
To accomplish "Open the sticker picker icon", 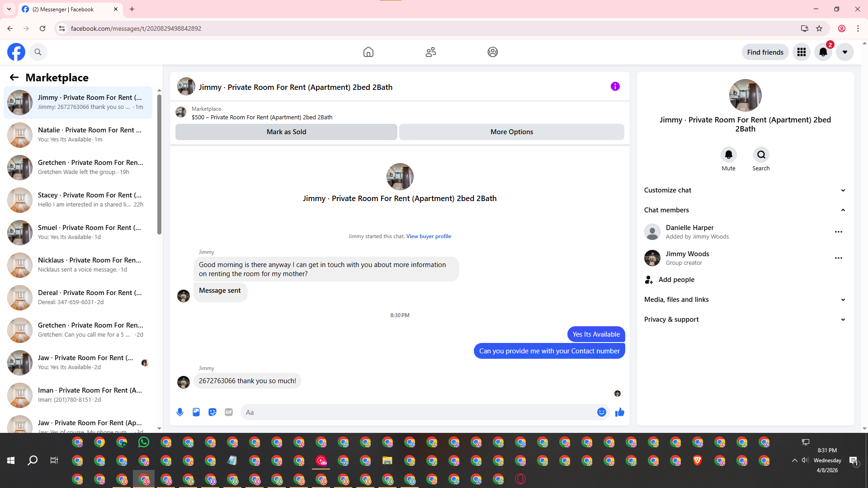I will click(212, 412).
